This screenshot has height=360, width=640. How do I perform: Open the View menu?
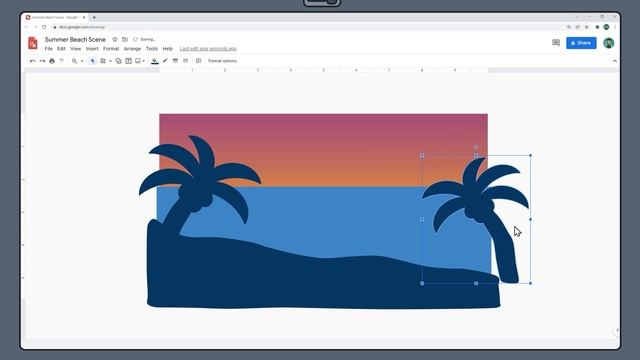pyautogui.click(x=76, y=49)
